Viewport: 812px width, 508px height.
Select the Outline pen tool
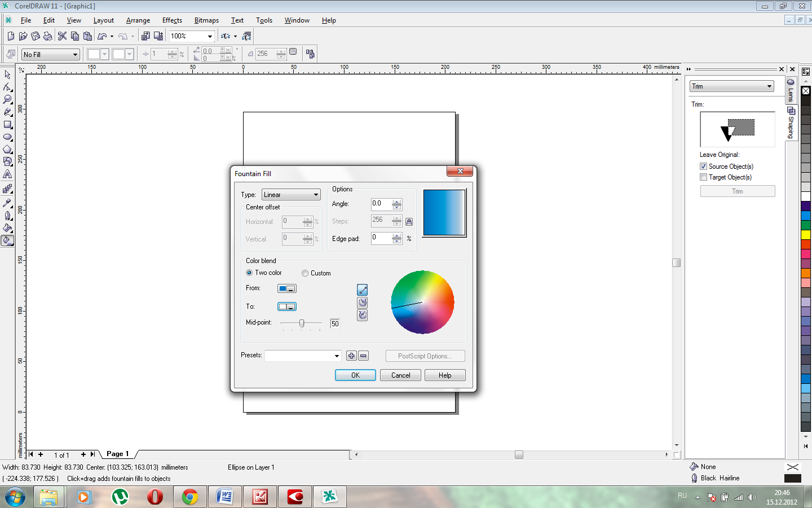[7, 216]
